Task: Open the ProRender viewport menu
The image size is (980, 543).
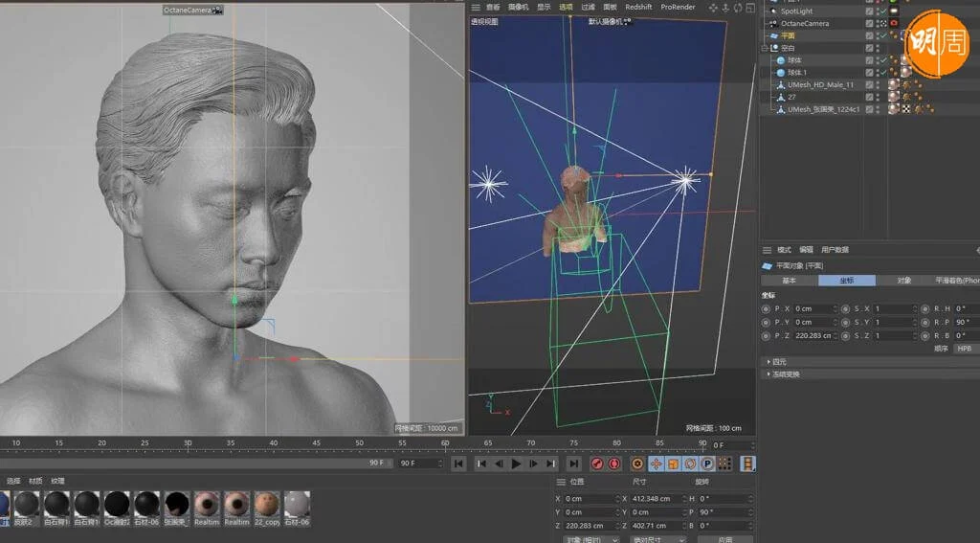Action: [x=678, y=7]
